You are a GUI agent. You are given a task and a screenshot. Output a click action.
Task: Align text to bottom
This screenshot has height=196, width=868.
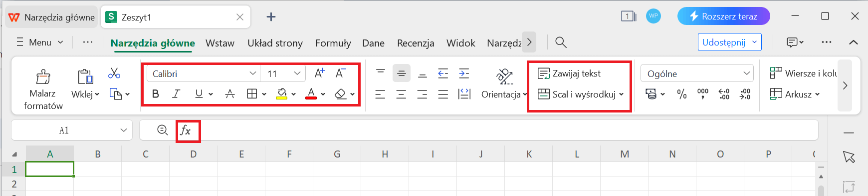coord(423,73)
